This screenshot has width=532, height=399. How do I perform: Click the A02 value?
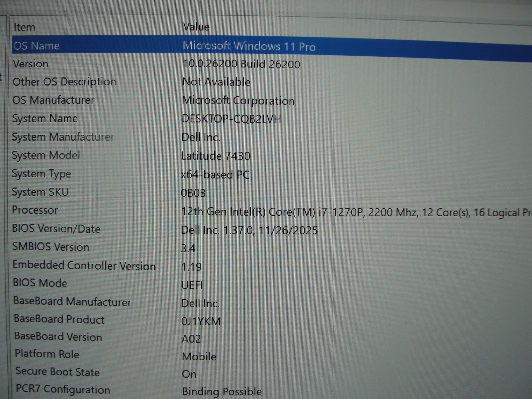tap(191, 339)
